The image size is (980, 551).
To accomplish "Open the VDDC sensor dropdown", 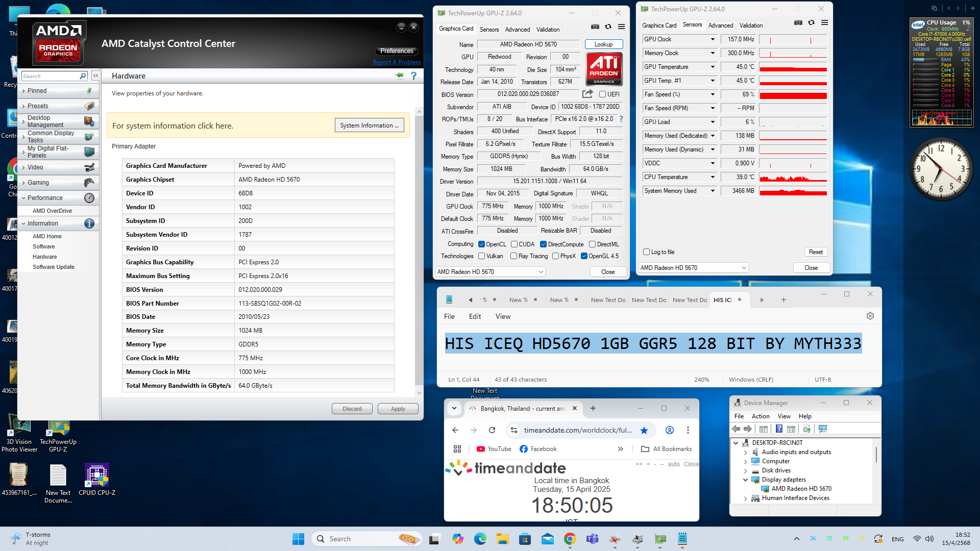I will pyautogui.click(x=713, y=163).
